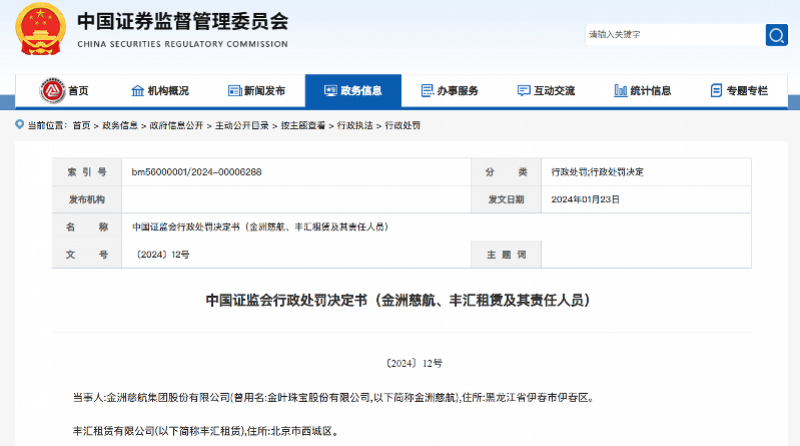Click the location pin icon at 当前位置
This screenshot has height=446, width=800.
tap(19, 125)
